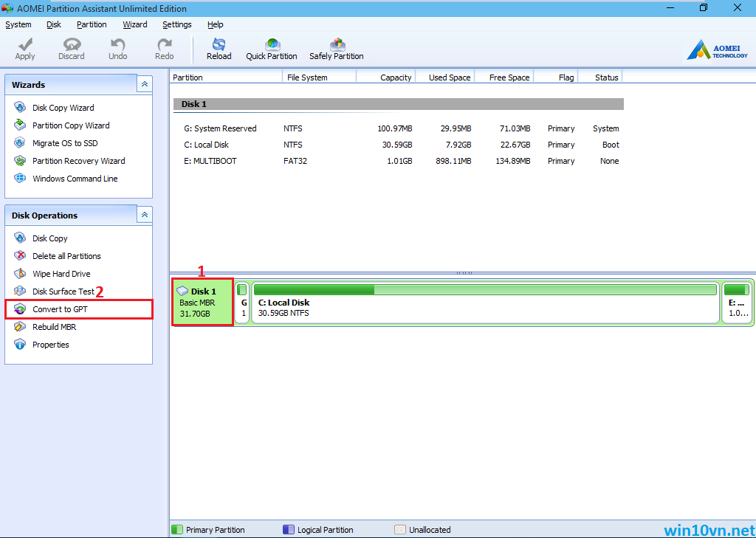Select Wipe Hard Drive operation
The width and height of the screenshot is (756, 538).
61,274
